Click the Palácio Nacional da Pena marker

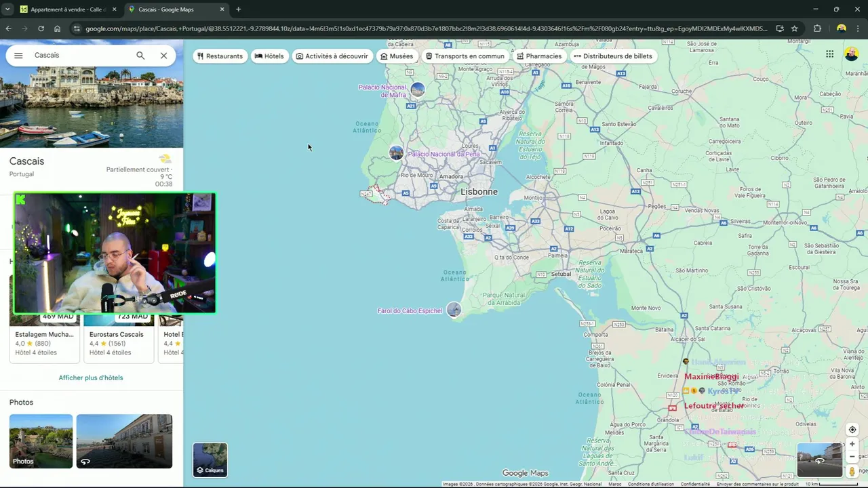397,153
